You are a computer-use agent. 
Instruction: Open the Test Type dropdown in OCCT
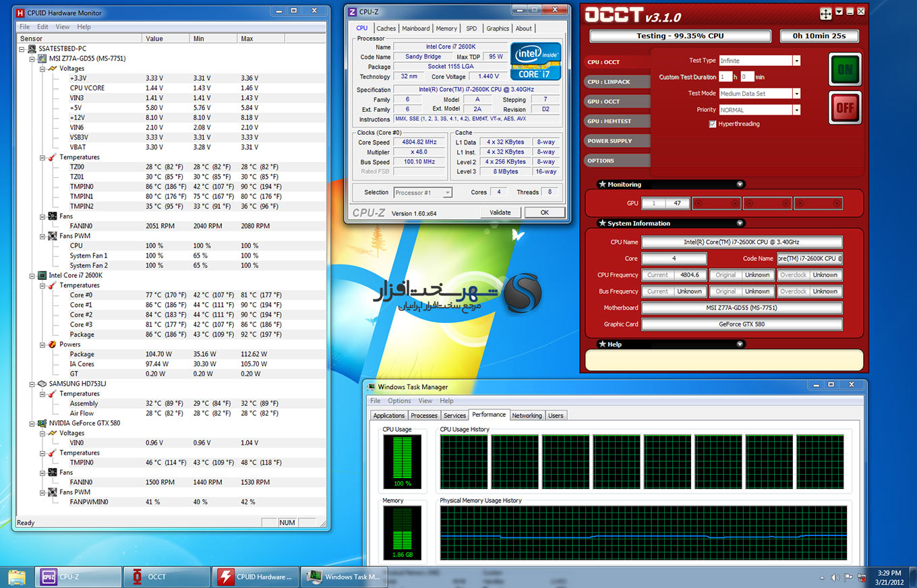(796, 61)
